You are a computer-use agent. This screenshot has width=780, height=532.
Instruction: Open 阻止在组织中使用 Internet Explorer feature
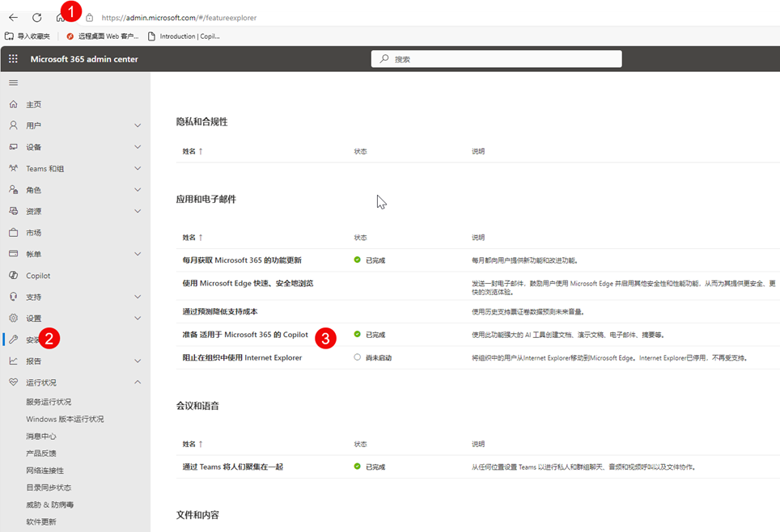(242, 357)
